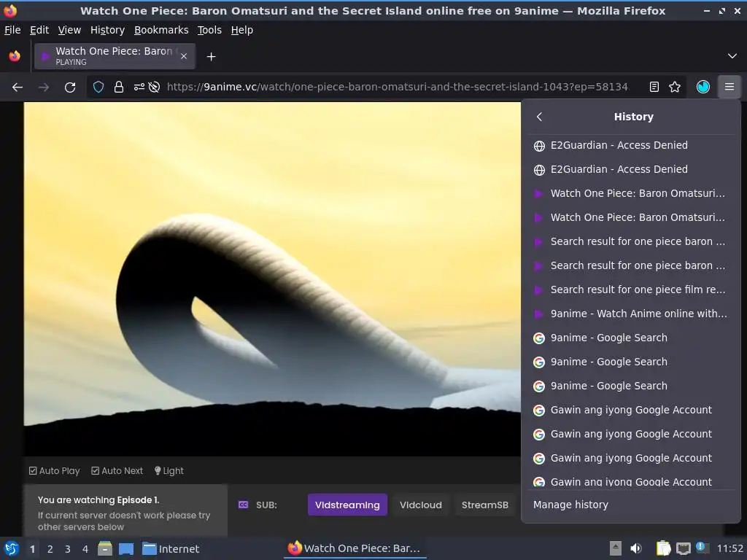747x560 pixels.
Task: Open the first 'Search result for one piece baron' entry
Action: (631, 241)
